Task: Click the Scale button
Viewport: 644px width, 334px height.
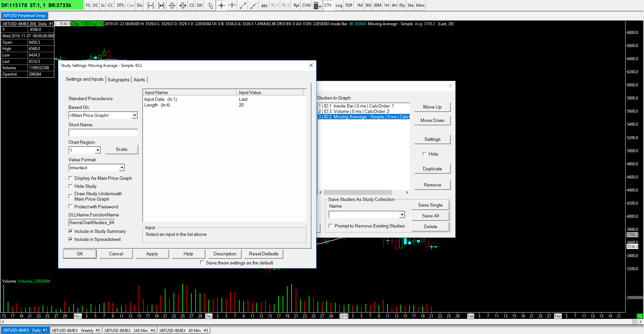Action: (121, 150)
